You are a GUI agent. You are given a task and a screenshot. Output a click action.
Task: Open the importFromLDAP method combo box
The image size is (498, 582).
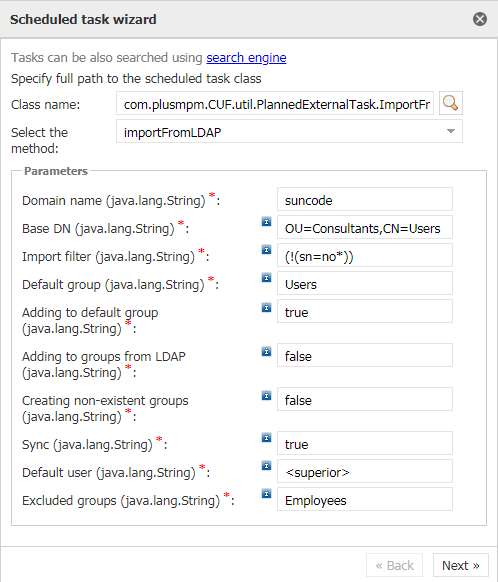point(289,131)
